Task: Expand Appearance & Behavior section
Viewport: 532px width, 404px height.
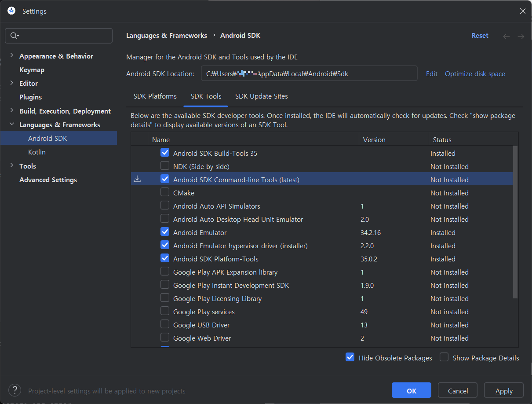Action: click(x=11, y=56)
